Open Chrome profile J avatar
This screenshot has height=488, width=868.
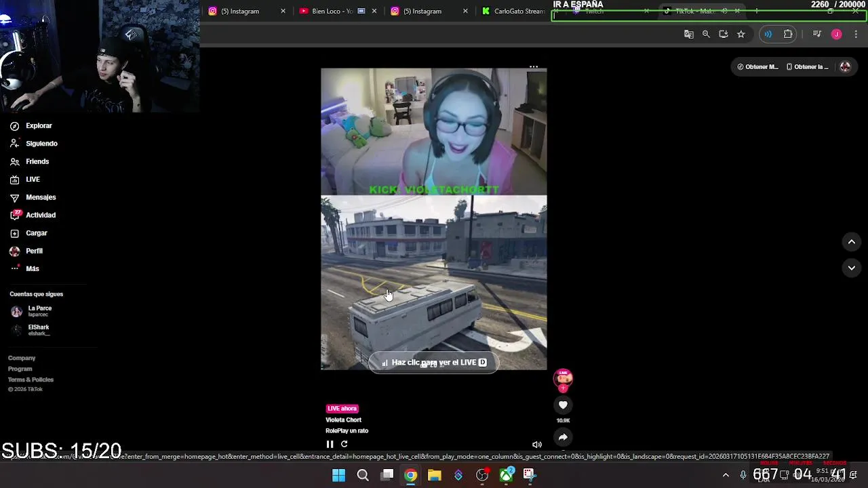(x=836, y=34)
